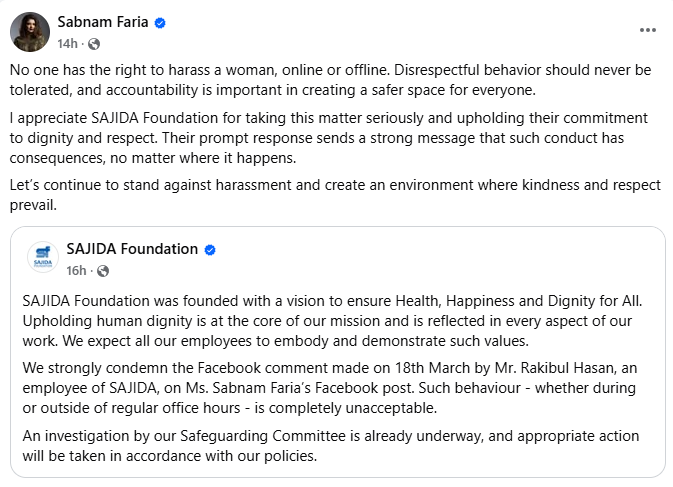Click Sabnam Faria's profile picture

click(30, 32)
